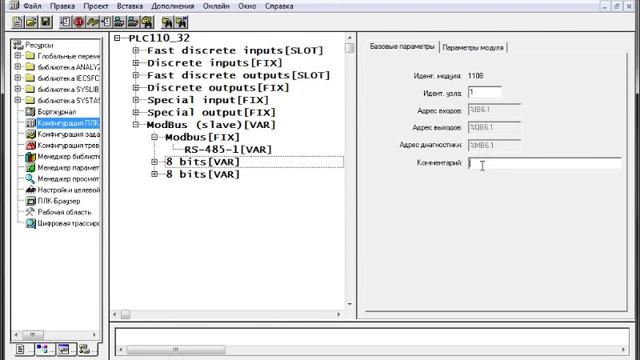Click the New file toolbar icon
The width and height of the screenshot is (640, 360).
tap(18, 22)
